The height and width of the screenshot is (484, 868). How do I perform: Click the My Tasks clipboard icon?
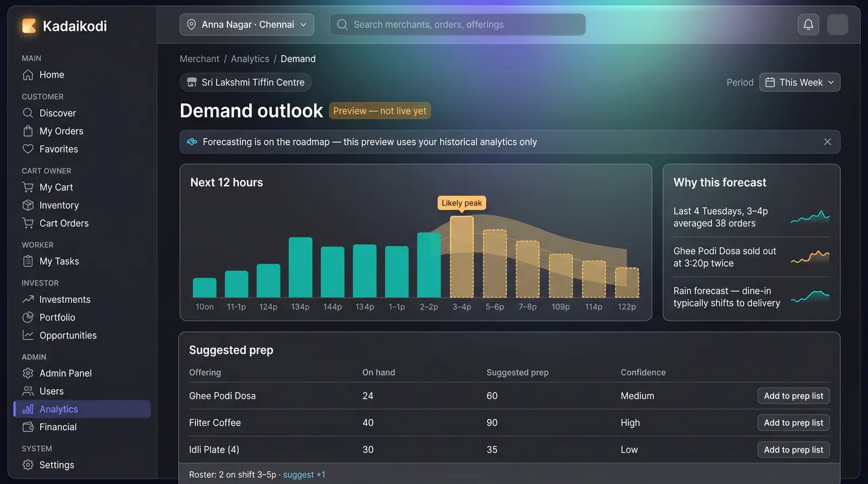[28, 261]
